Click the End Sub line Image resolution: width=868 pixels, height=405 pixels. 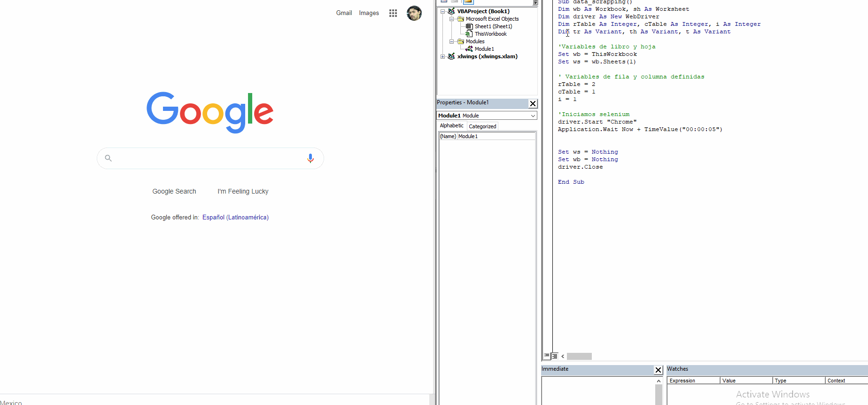571,182
